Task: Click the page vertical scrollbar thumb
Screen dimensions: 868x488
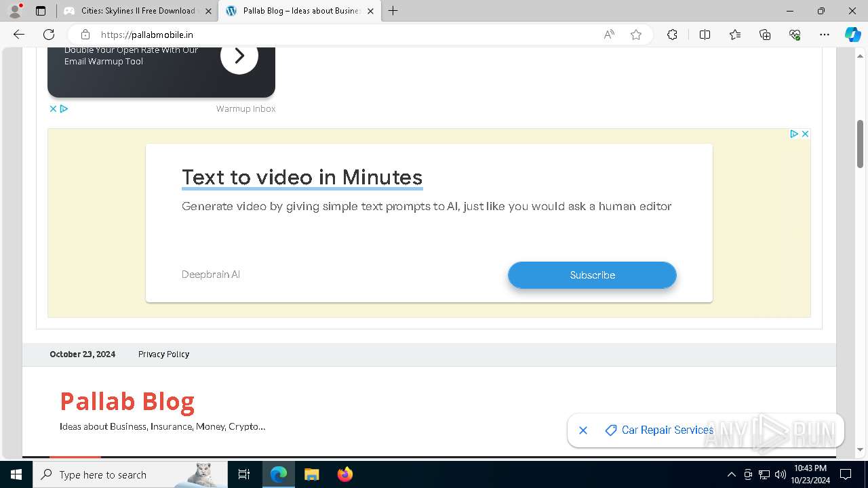Action: pyautogui.click(x=860, y=144)
